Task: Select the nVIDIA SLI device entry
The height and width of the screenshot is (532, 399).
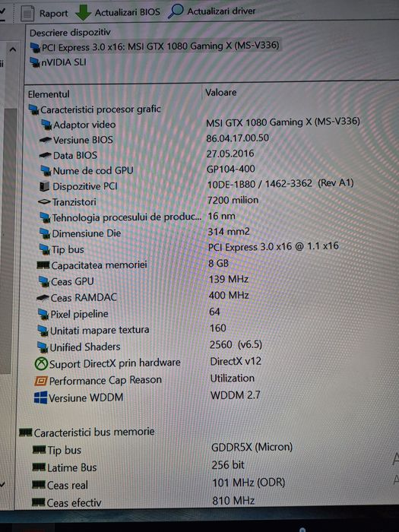Action: click(x=58, y=62)
